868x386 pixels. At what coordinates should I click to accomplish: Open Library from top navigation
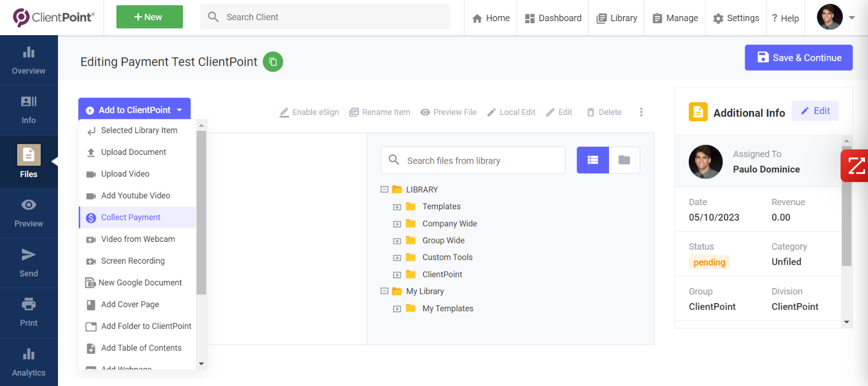tap(617, 18)
